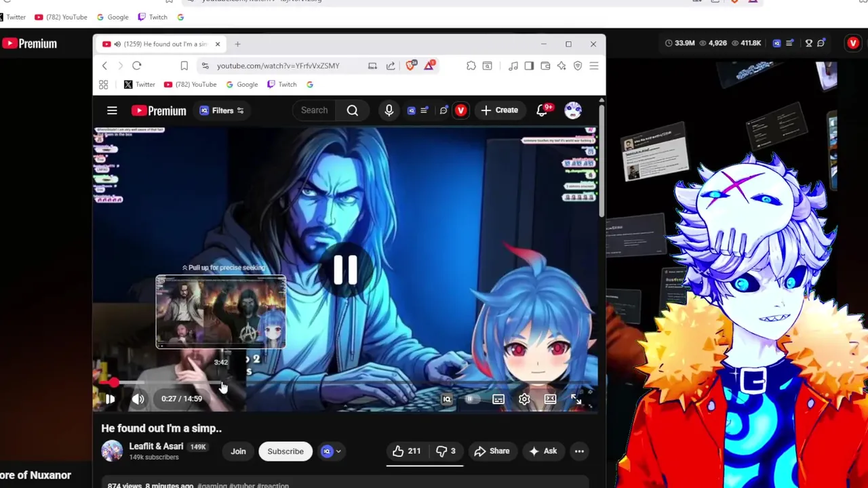The width and height of the screenshot is (868, 488).
Task: Open site settings icon in address bar
Action: (205, 66)
